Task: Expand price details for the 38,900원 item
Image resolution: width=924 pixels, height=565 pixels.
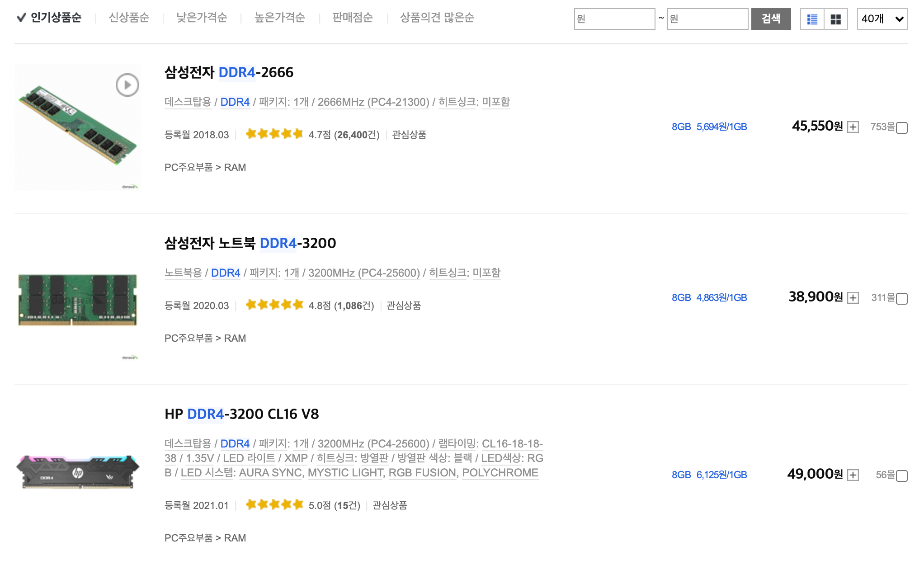Action: pyautogui.click(x=853, y=298)
